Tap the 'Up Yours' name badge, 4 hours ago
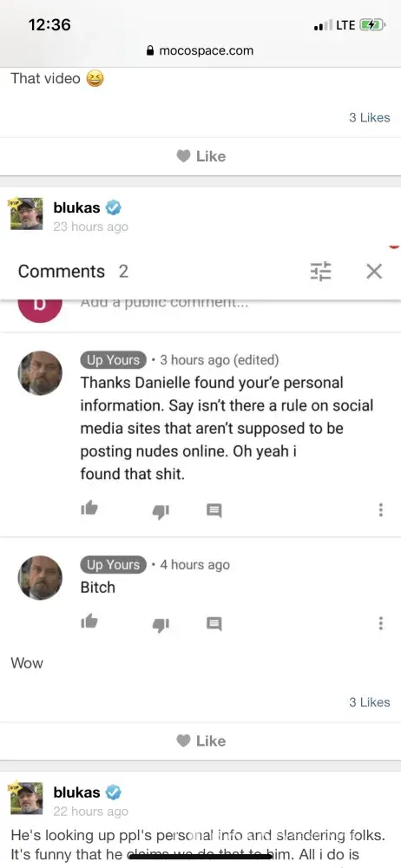This screenshot has width=401, height=868. point(114,565)
